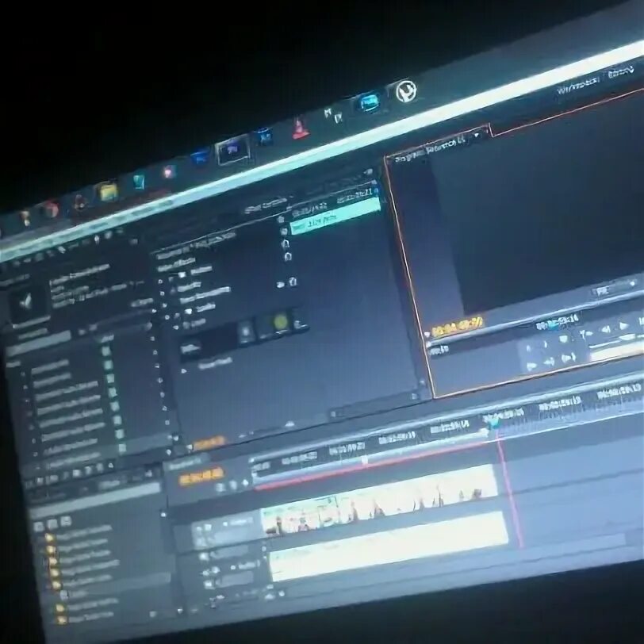
Task: Expand the last yellow folder in Effects list
Action: coord(62,619)
